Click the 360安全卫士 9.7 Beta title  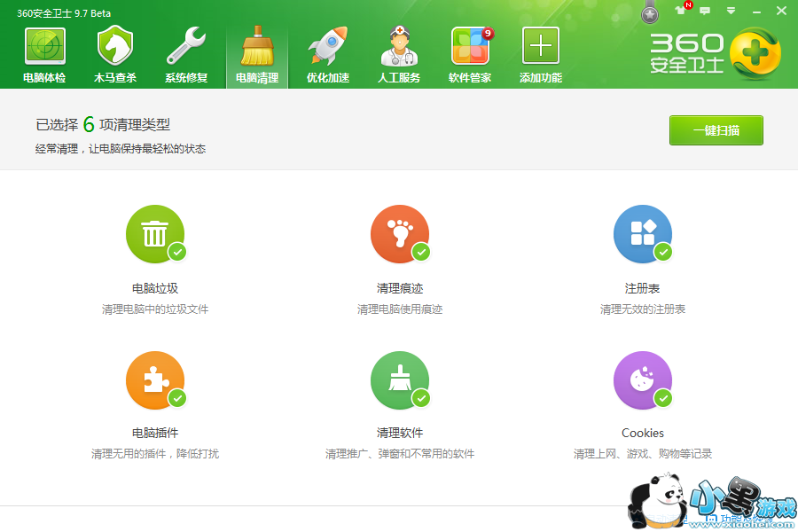(x=64, y=13)
